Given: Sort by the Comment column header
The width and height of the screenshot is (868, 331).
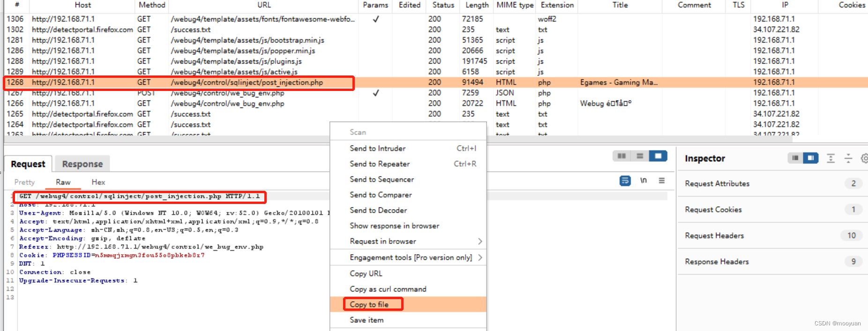Looking at the screenshot, I should [694, 5].
